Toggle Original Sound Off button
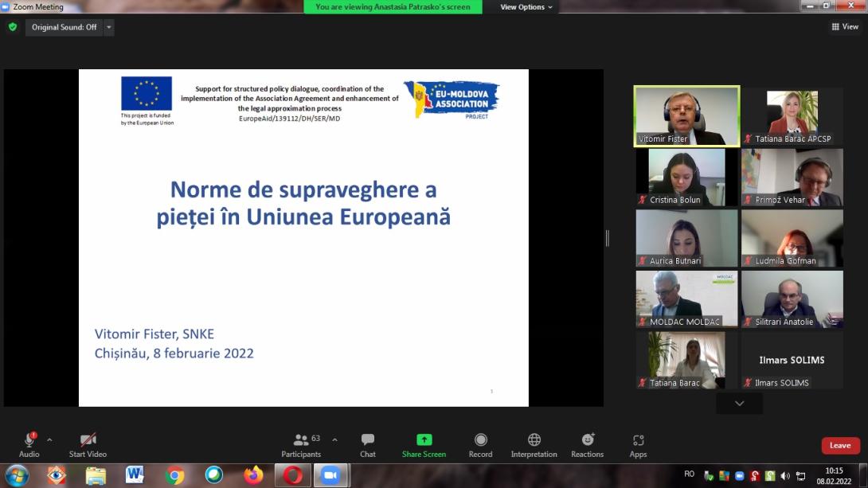Viewport: 868px width, 488px height. [x=64, y=27]
